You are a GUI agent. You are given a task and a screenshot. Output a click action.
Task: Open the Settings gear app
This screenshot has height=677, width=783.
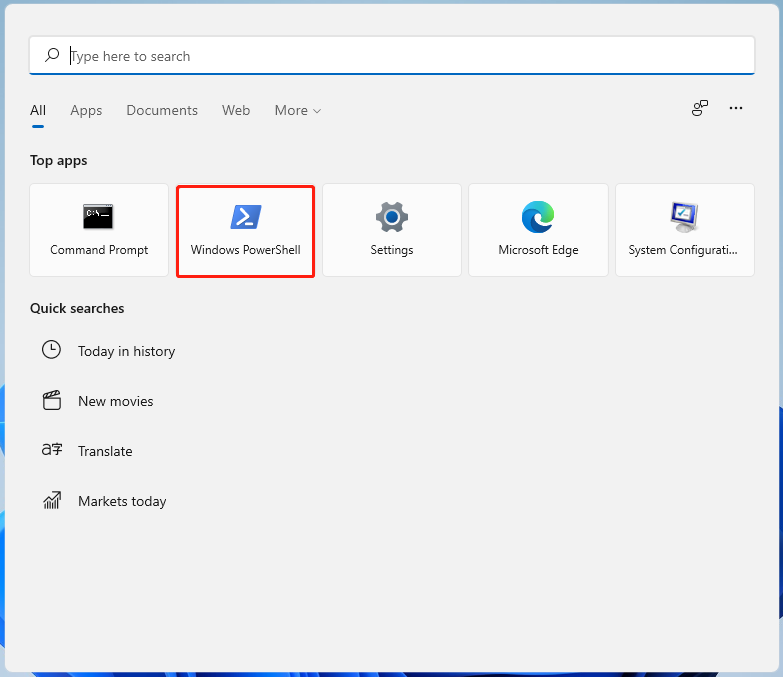tap(392, 230)
